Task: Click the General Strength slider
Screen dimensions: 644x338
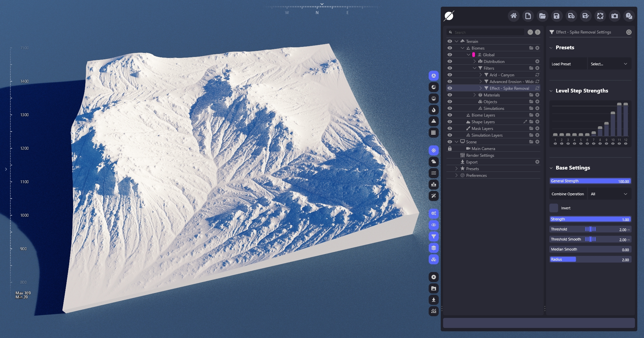Action: [x=590, y=181]
